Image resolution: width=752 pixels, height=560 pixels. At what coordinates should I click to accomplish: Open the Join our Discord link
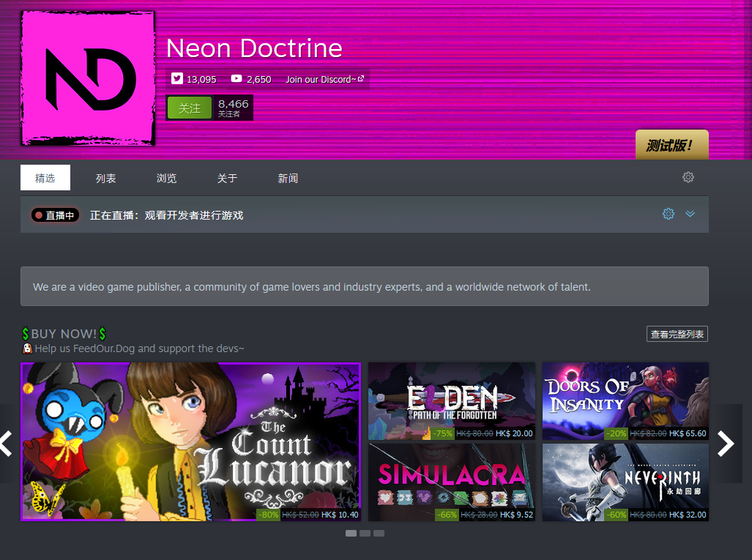[324, 79]
